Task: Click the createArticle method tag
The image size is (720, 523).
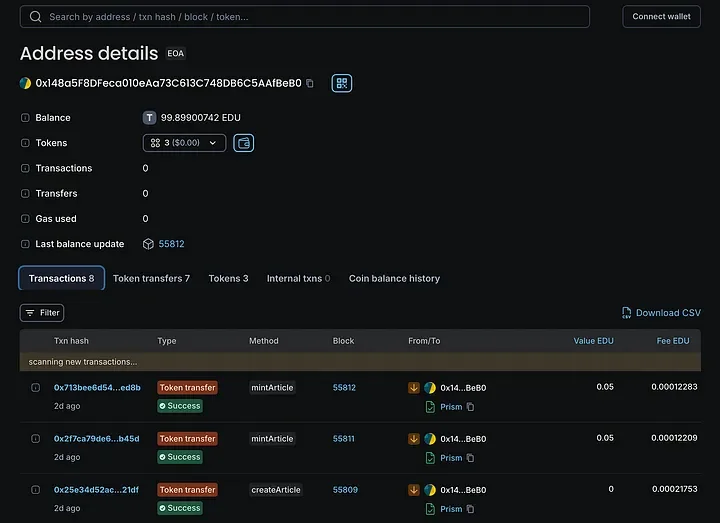Action: click(276, 489)
